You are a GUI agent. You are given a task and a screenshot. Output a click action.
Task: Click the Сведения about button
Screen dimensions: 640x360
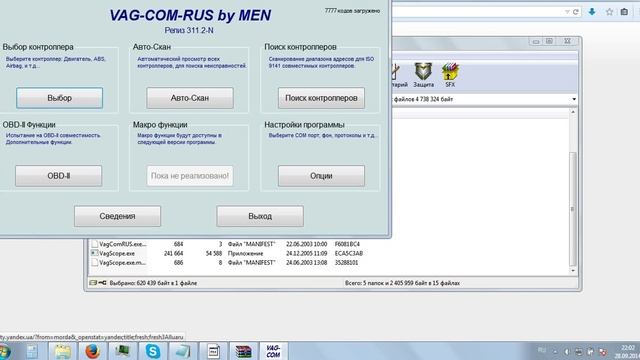tap(118, 216)
